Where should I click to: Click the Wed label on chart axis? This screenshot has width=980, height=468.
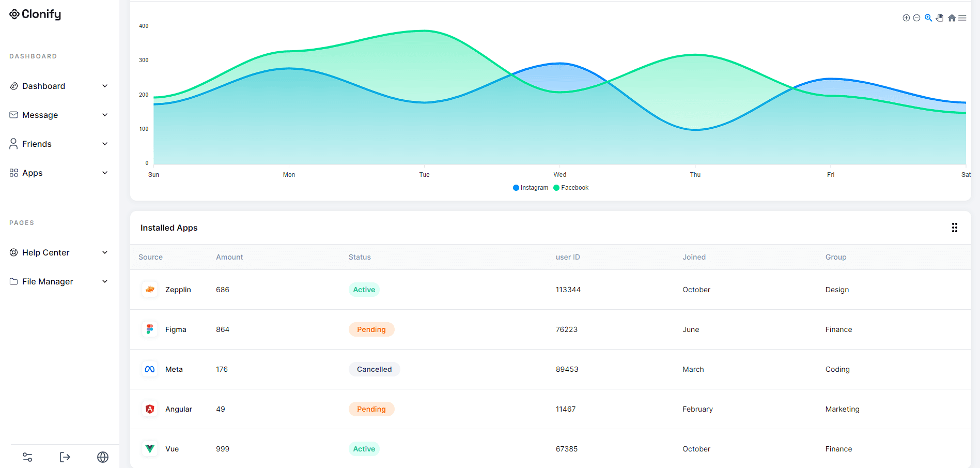pos(560,175)
